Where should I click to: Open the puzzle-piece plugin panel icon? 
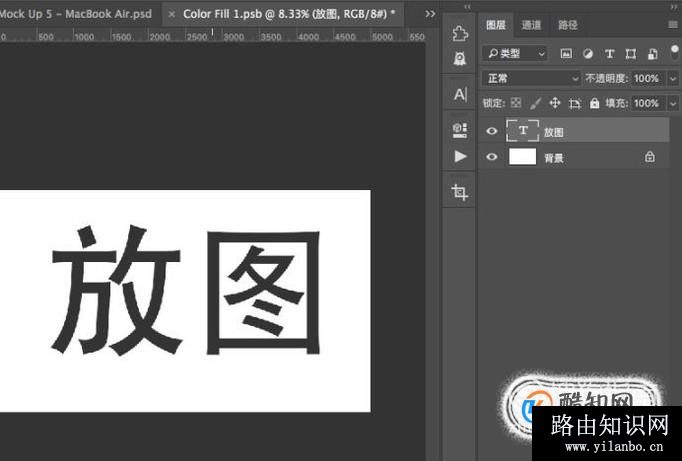click(x=460, y=34)
